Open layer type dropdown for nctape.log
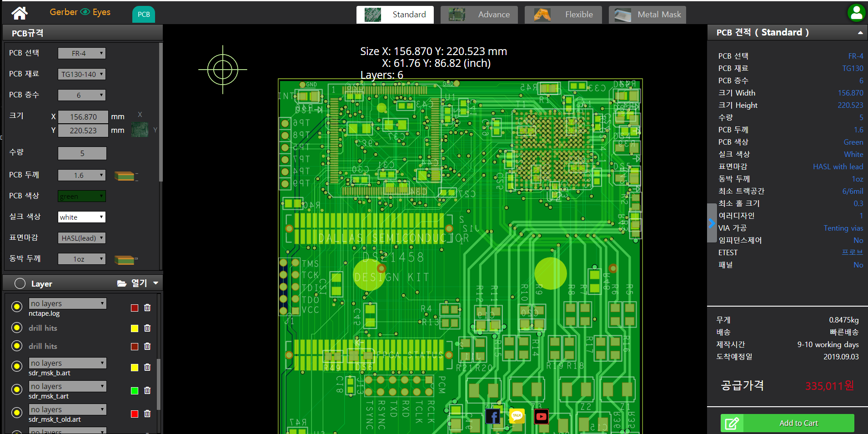 tap(68, 303)
